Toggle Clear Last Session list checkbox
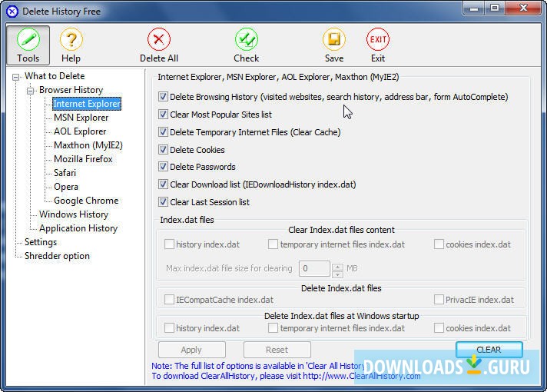Screen dimensions: 547x392 tap(163, 201)
